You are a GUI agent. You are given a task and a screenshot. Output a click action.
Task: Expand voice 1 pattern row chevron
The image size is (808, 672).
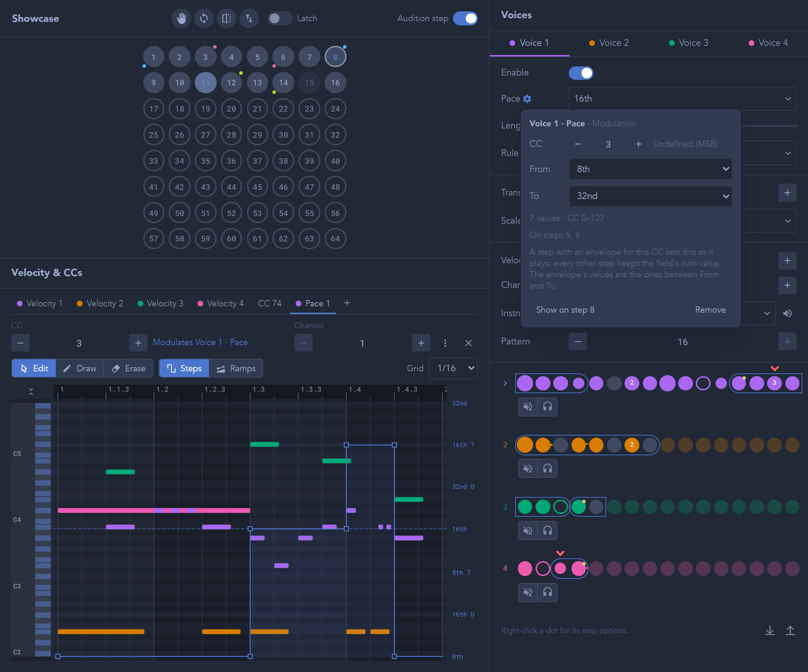(505, 383)
